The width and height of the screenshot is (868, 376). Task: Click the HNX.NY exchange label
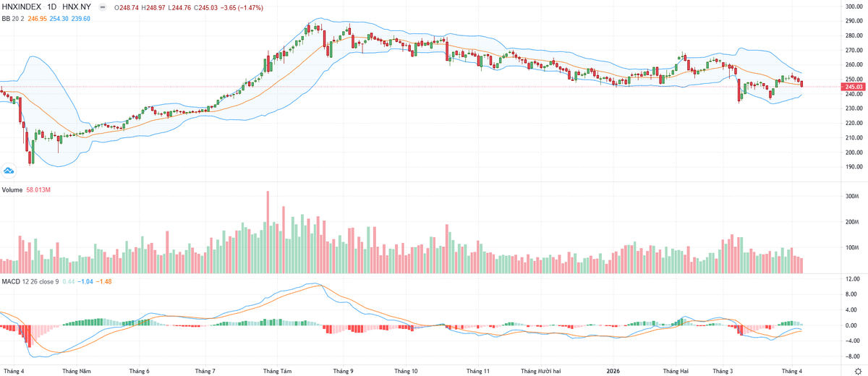[x=77, y=6]
